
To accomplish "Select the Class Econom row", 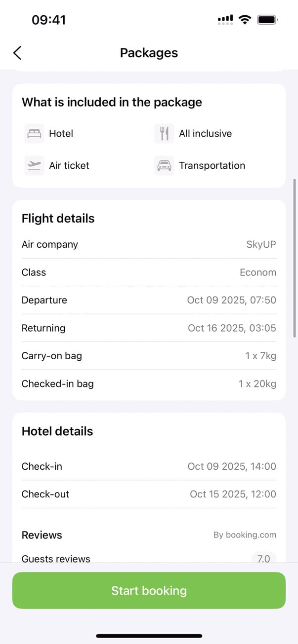I will point(149,272).
